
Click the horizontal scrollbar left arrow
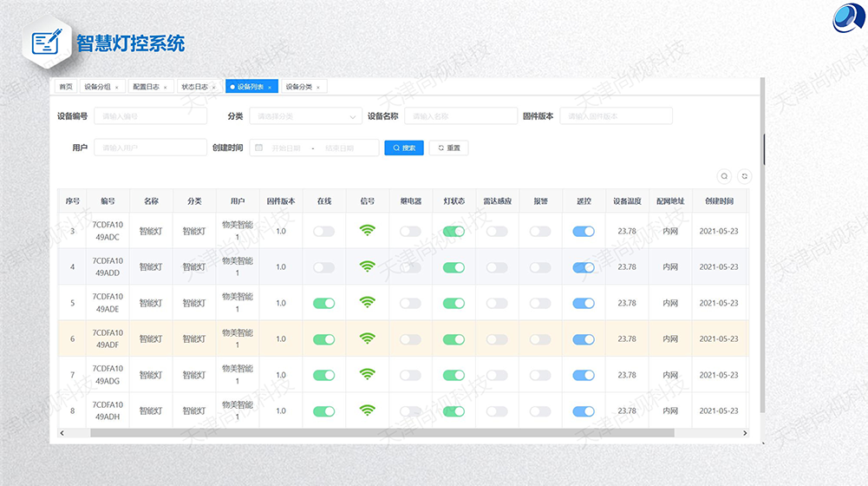coord(62,432)
